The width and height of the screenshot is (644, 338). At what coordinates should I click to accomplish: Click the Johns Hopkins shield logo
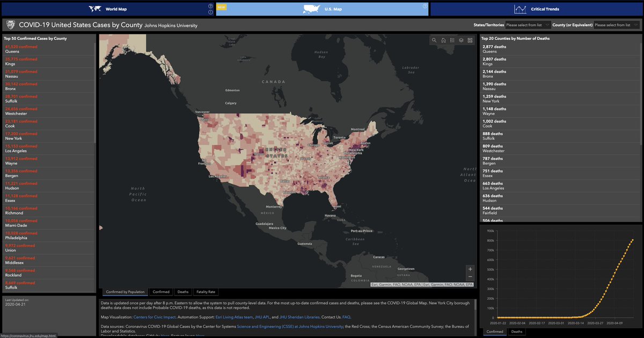pos(10,25)
